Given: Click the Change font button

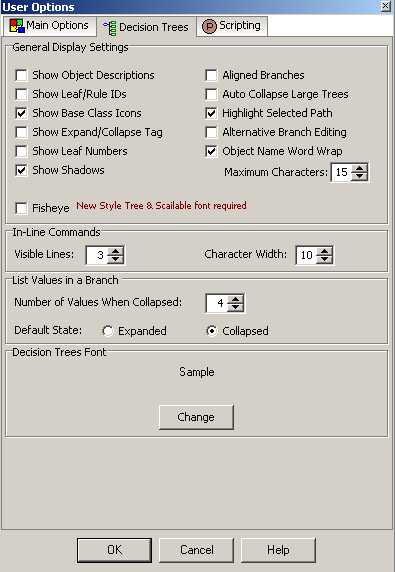Looking at the screenshot, I should (196, 417).
